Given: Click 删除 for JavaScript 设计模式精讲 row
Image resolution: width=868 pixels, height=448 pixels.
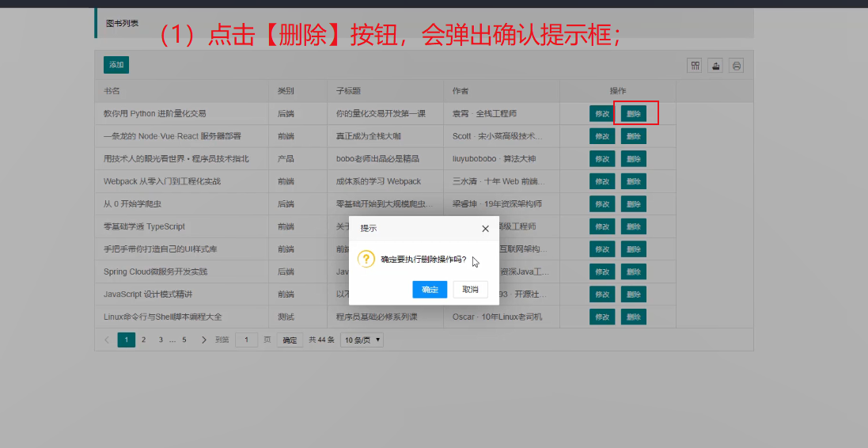Looking at the screenshot, I should (x=634, y=294).
